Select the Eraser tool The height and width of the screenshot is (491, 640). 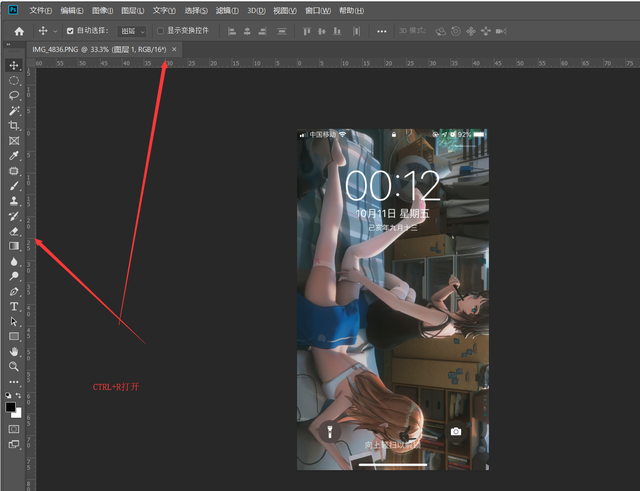tap(14, 231)
